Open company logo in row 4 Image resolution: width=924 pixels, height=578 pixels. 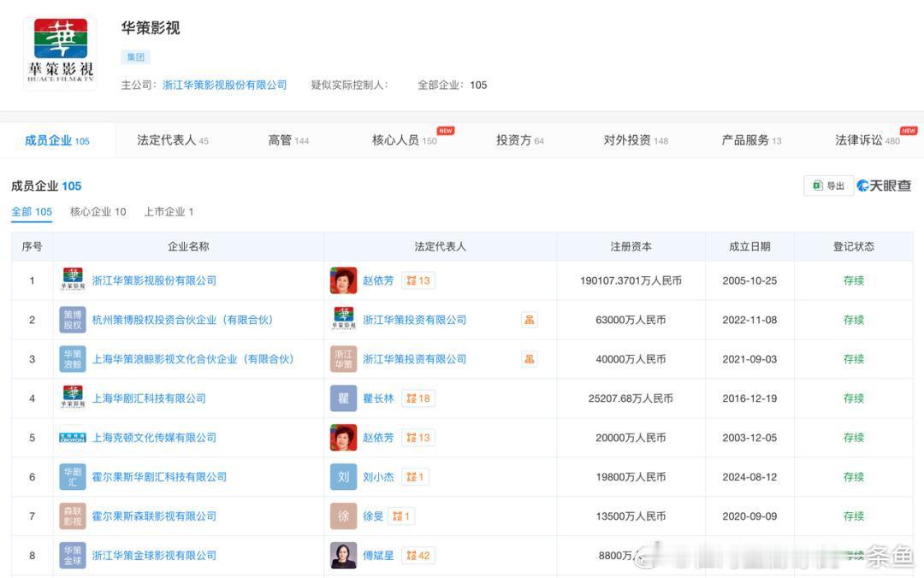point(73,398)
